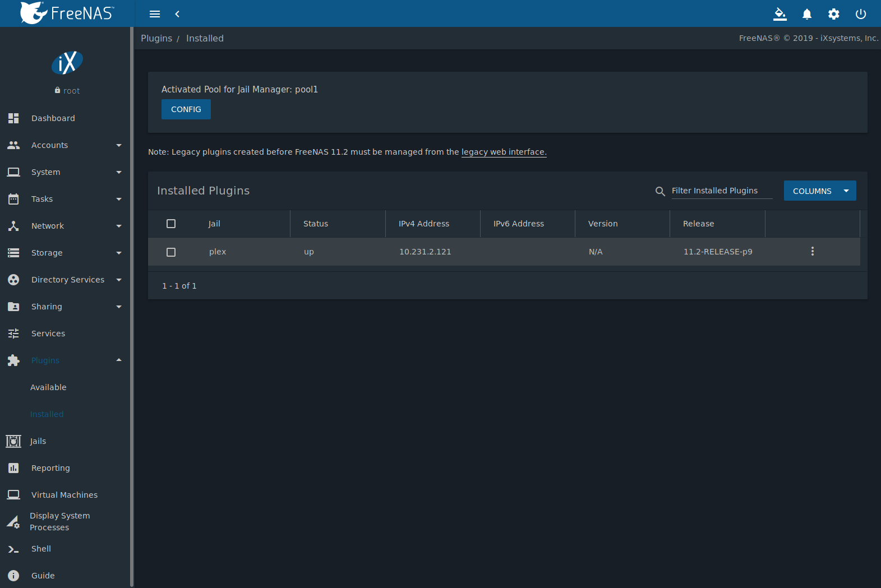881x588 pixels.
Task: Sort by Release column header
Action: (x=699, y=224)
